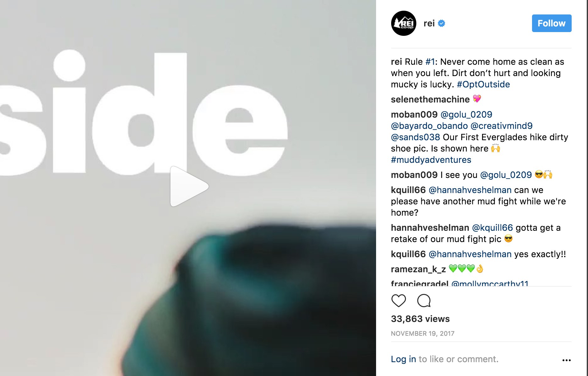Open the #1 hashtag in caption
The height and width of the screenshot is (376, 588).
(430, 62)
